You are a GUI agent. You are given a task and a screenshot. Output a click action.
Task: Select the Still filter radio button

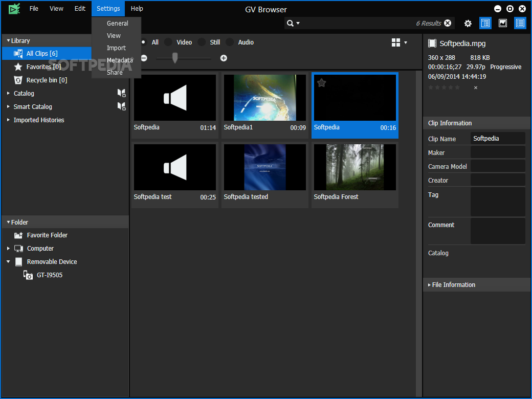tap(202, 42)
